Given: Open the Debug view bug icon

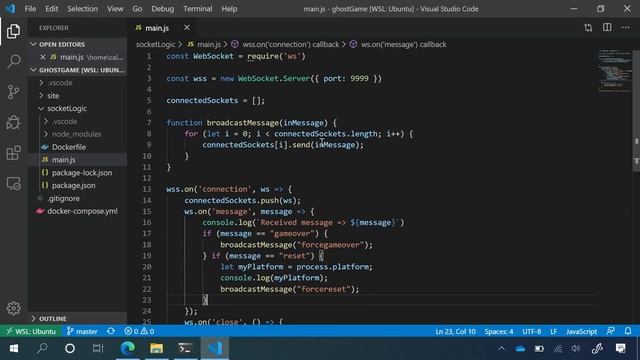Looking at the screenshot, I should pyautogui.click(x=13, y=122).
